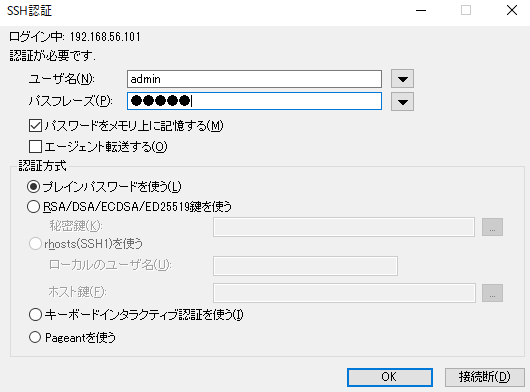The image size is (530, 392).
Task: Select RSA/DSA/ECDSA/ED25519鍵を使う radio button
Action: tap(33, 206)
